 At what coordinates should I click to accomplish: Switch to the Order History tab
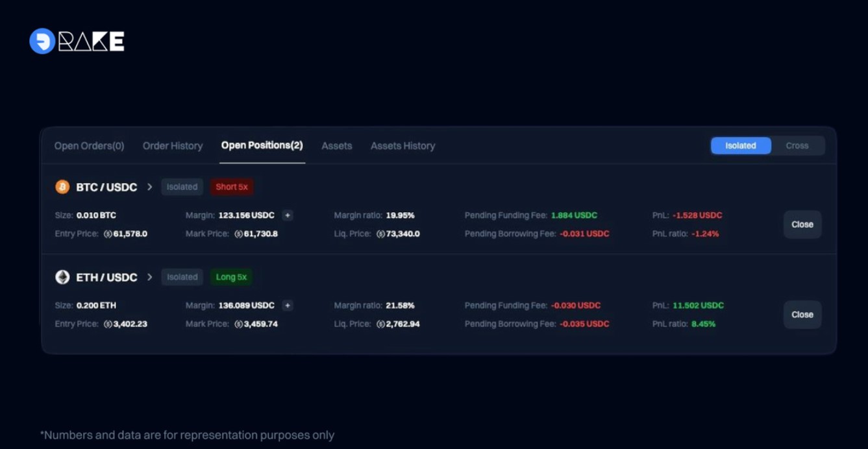pos(172,145)
